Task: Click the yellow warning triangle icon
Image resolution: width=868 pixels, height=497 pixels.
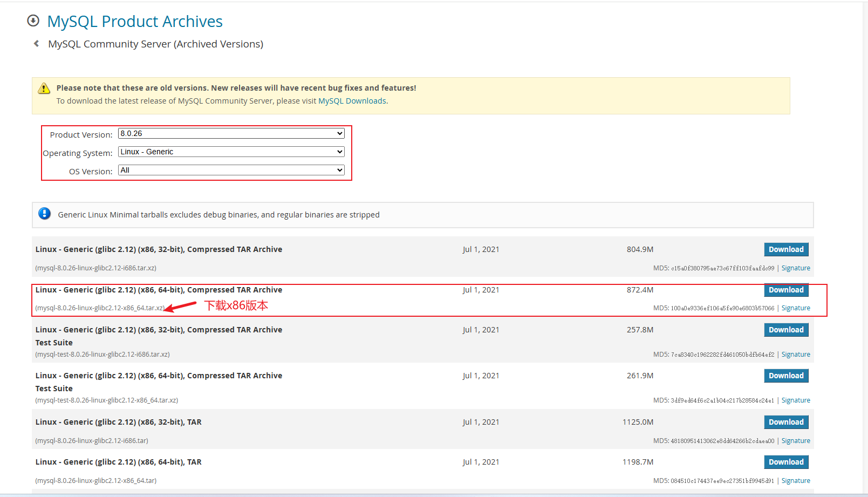Action: (44, 88)
